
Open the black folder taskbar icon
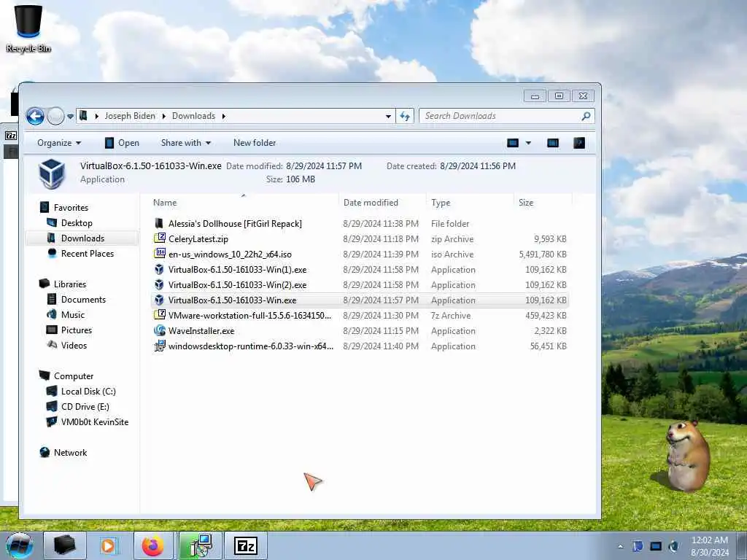pos(65,545)
